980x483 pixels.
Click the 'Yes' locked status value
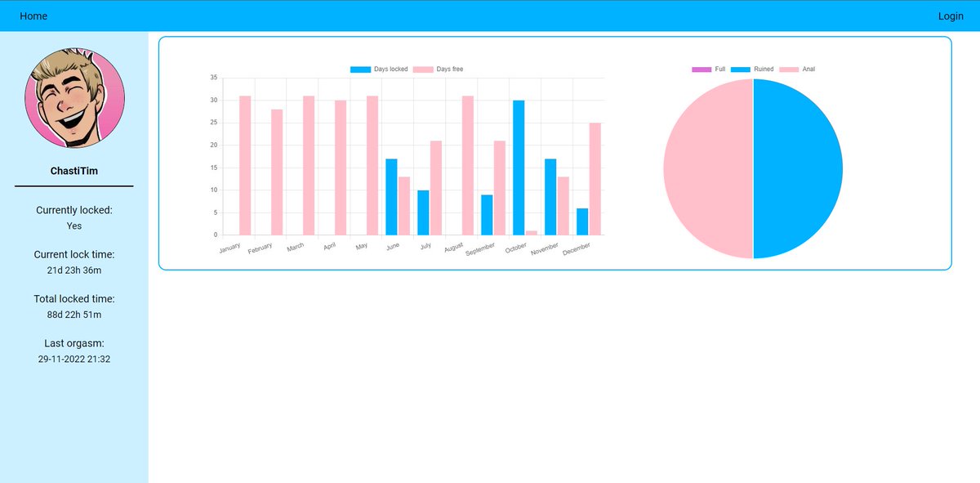tap(74, 226)
